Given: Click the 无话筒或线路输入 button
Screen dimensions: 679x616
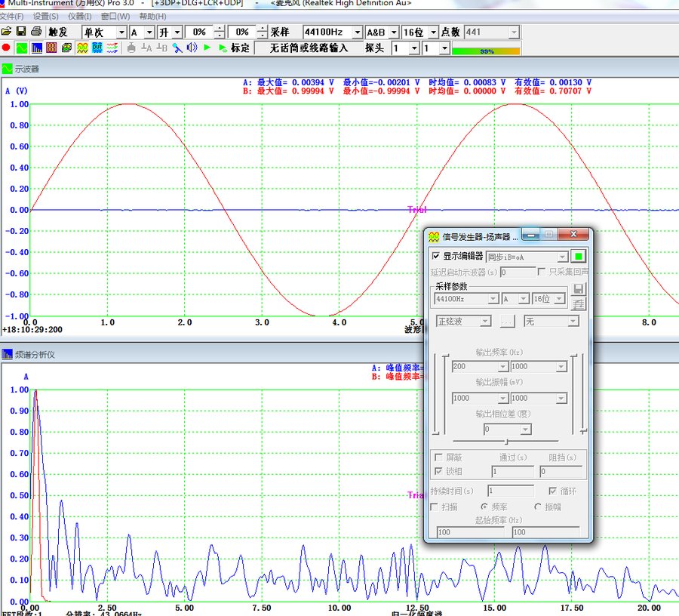Looking at the screenshot, I should click(x=309, y=48).
